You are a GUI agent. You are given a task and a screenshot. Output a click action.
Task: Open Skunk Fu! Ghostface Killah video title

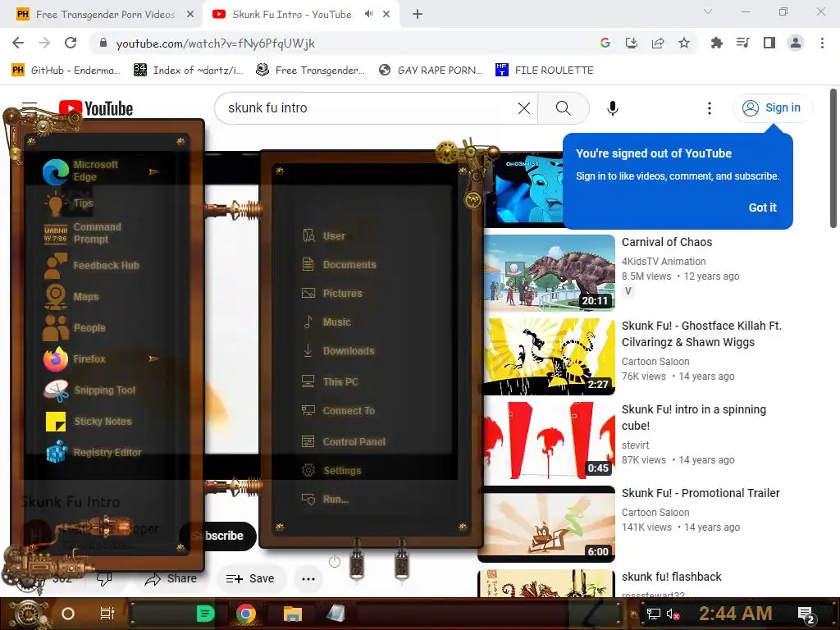[701, 334]
